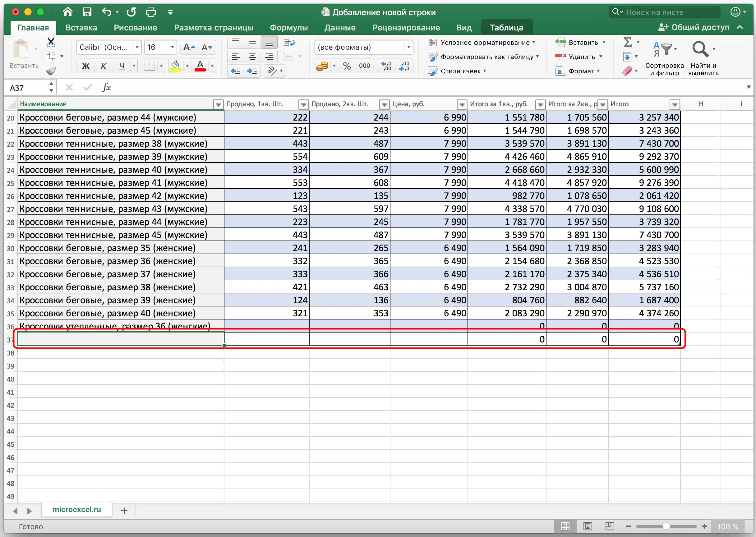Decrease indent of cell content

[x=235, y=71]
